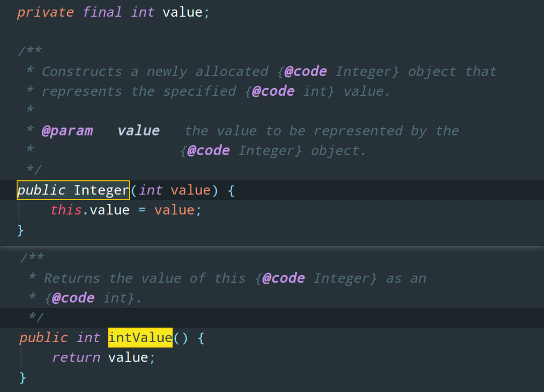
Task: Click the highlighted "intValue" method name
Action: click(x=140, y=338)
